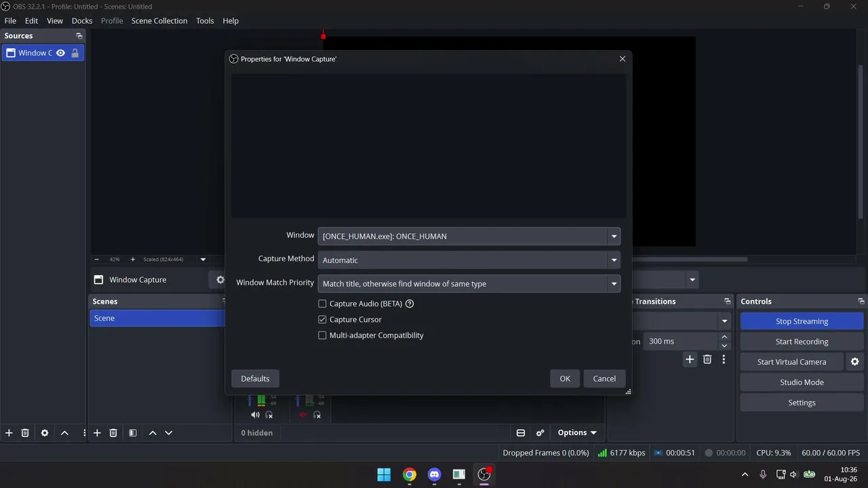Toggle monitoring headphone icon of first channel
Screen dimensions: 868x488
click(269, 415)
